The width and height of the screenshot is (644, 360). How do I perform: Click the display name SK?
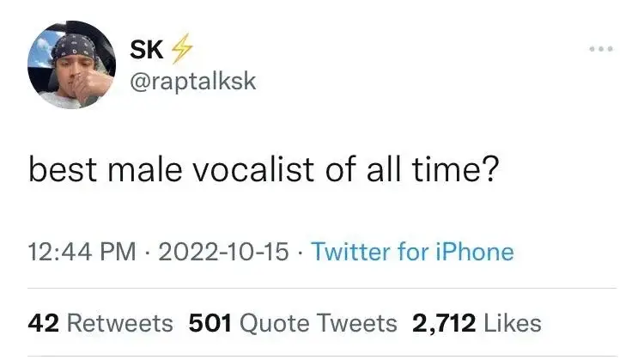pos(147,49)
